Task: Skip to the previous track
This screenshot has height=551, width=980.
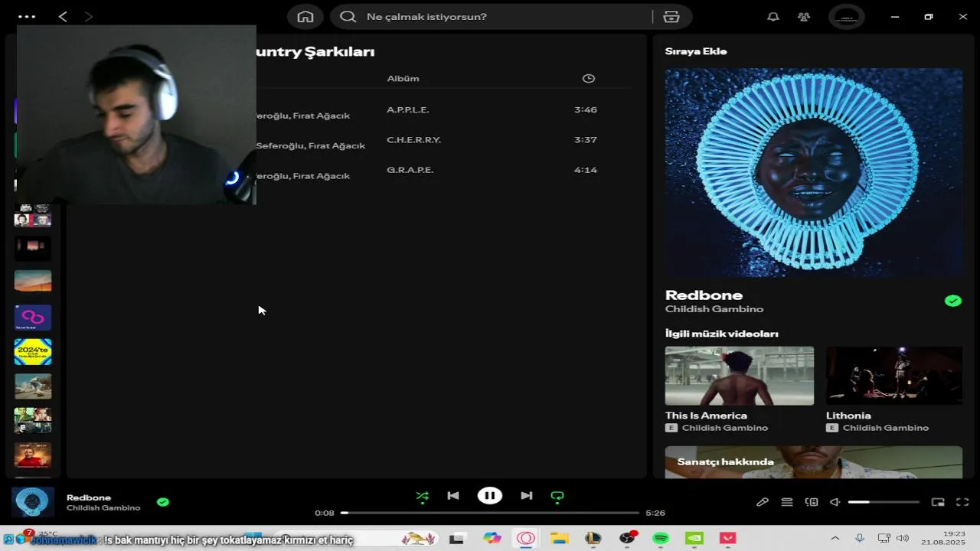Action: tap(453, 496)
